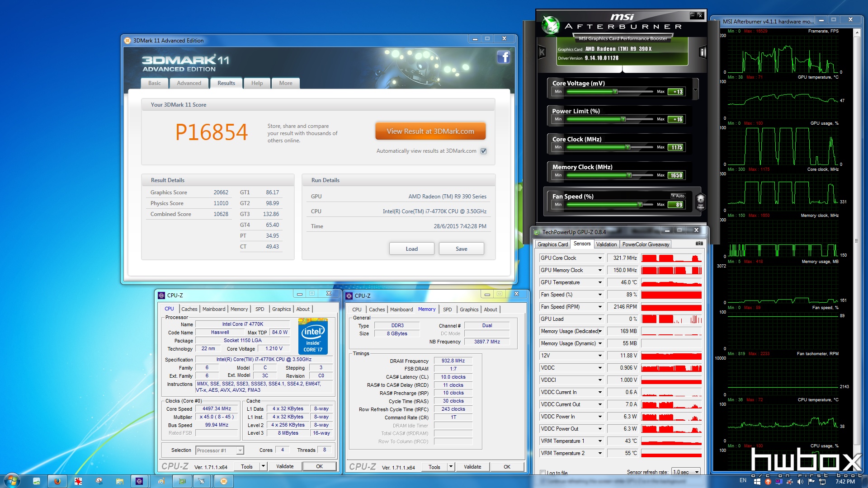868x488 pixels.
Task: Open the Validation tab in GPU-Z
Action: click(x=606, y=244)
